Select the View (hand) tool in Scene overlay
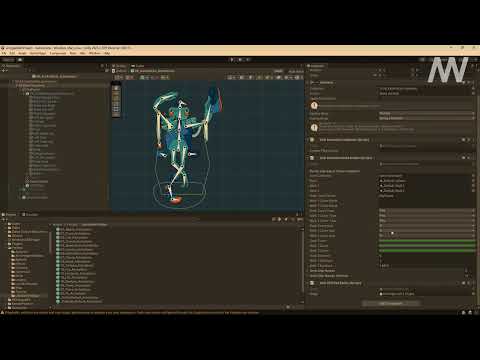The width and height of the screenshot is (480, 360). (116, 88)
